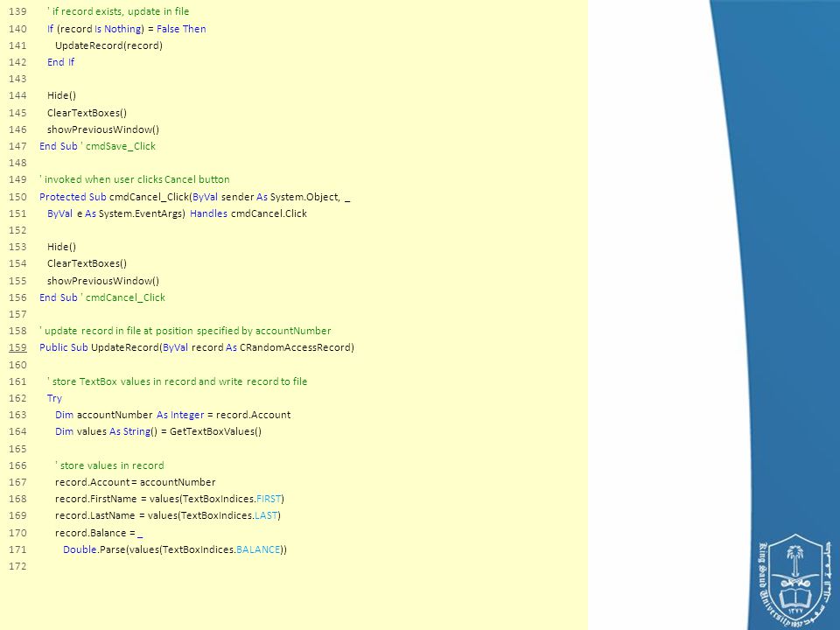Select comment "' update record in file at position specified by accountNumber"

185,331
